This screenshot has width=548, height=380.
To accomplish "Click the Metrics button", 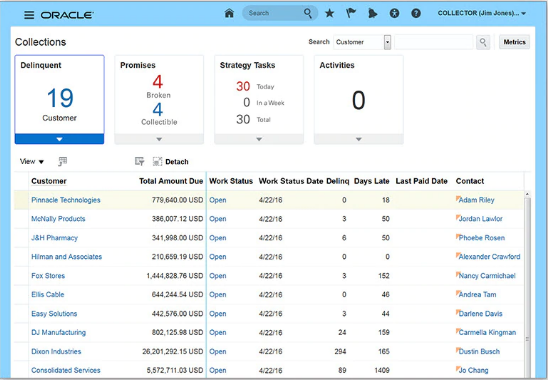I will point(514,42).
